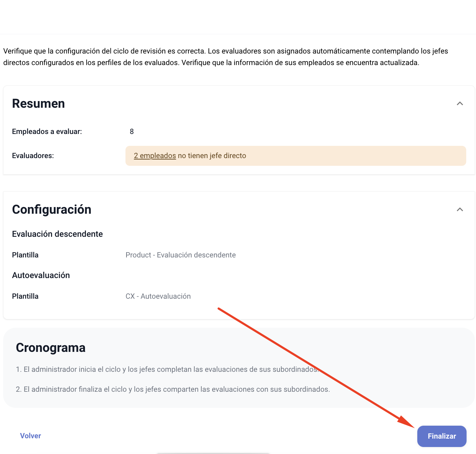Click the verification instructions paragraph
Viewport: 476px width, 454px height.
pos(225,57)
